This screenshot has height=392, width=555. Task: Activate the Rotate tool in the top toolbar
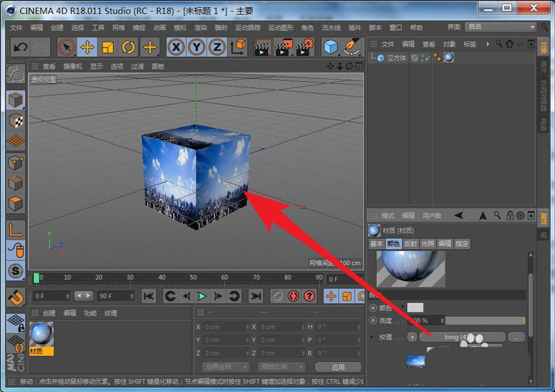(128, 47)
